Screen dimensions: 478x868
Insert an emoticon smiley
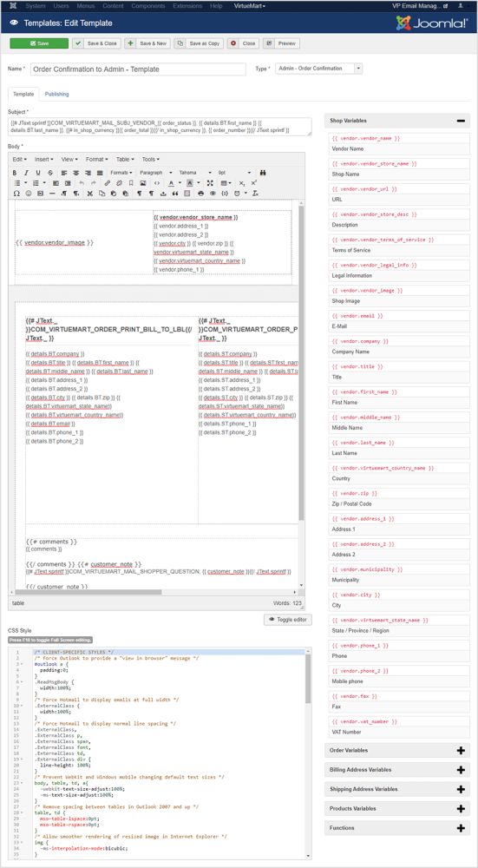point(29,194)
